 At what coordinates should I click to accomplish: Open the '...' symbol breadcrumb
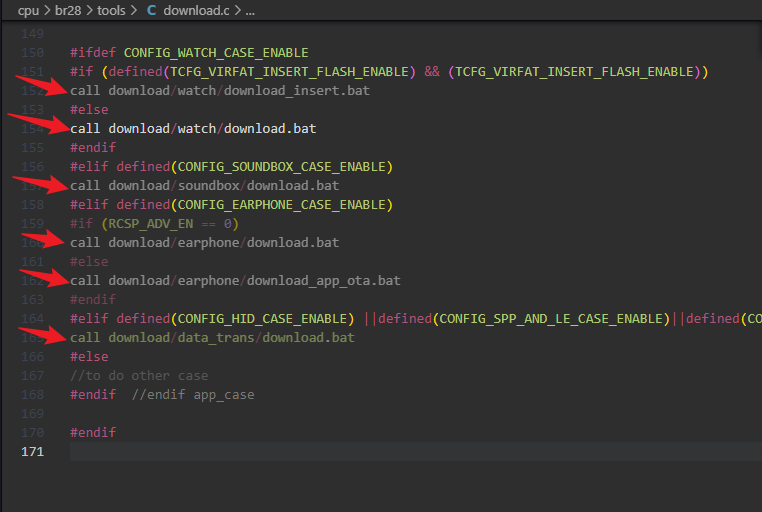pos(250,10)
